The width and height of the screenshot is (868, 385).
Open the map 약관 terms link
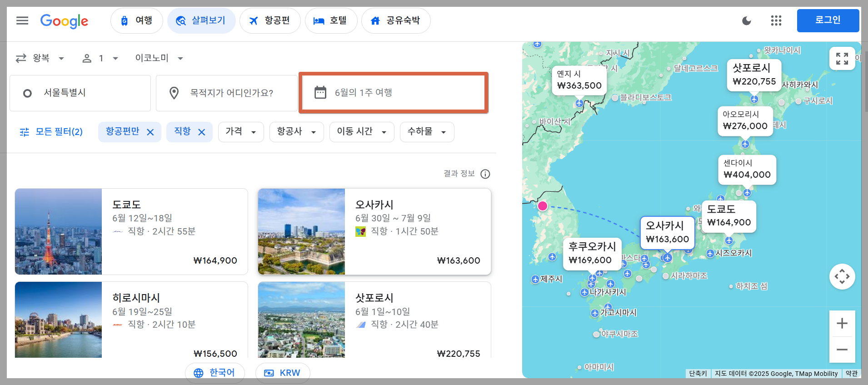coord(851,374)
